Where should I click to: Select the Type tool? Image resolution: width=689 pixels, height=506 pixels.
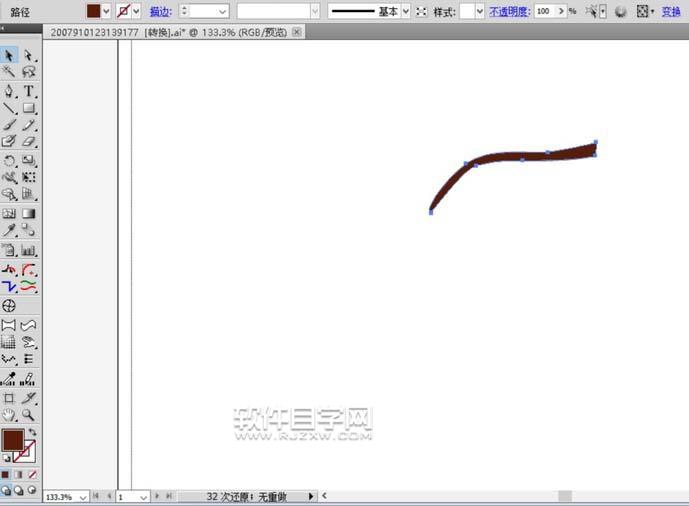(x=29, y=91)
